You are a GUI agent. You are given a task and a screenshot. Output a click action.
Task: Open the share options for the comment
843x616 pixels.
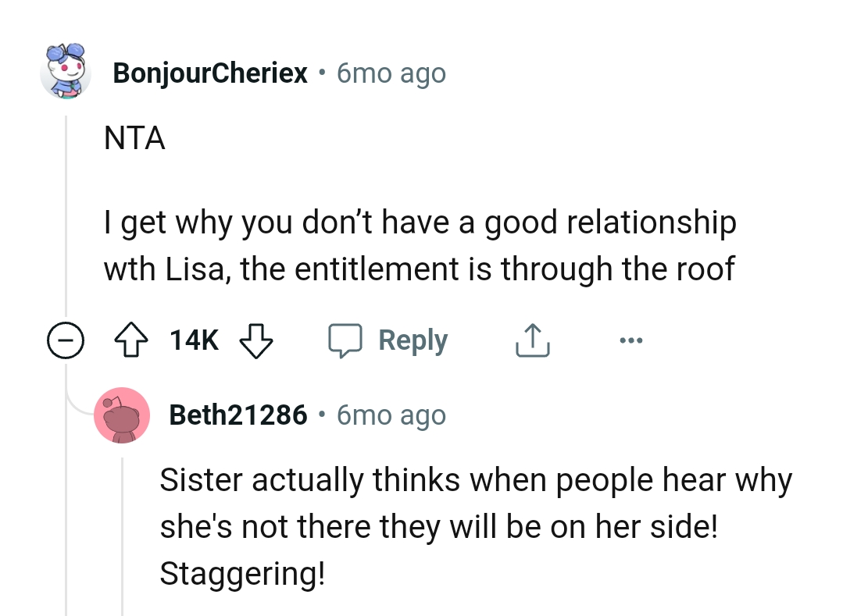click(532, 340)
